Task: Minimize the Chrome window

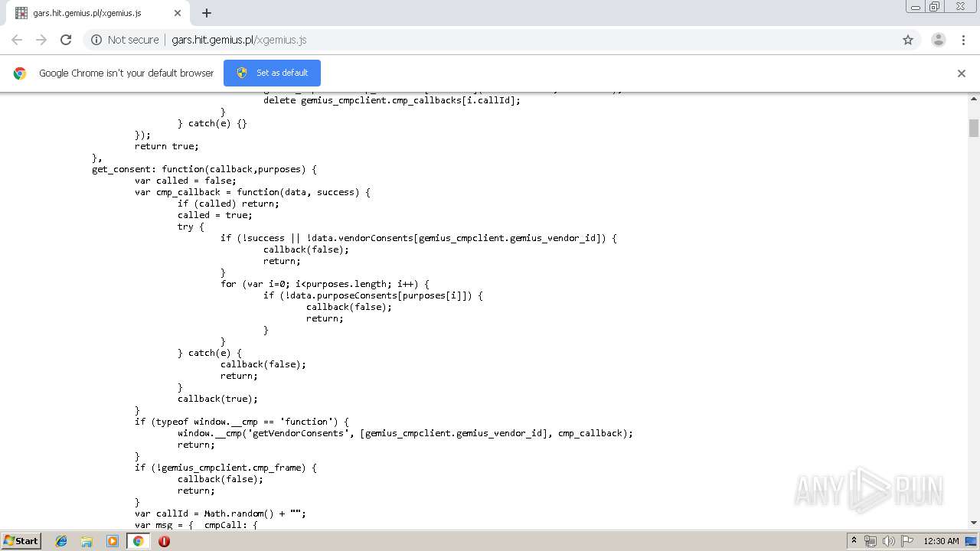Action: point(915,7)
